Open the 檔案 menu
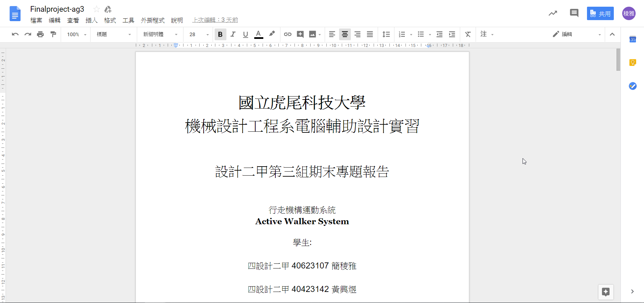Image resolution: width=644 pixels, height=303 pixels. pyautogui.click(x=36, y=20)
